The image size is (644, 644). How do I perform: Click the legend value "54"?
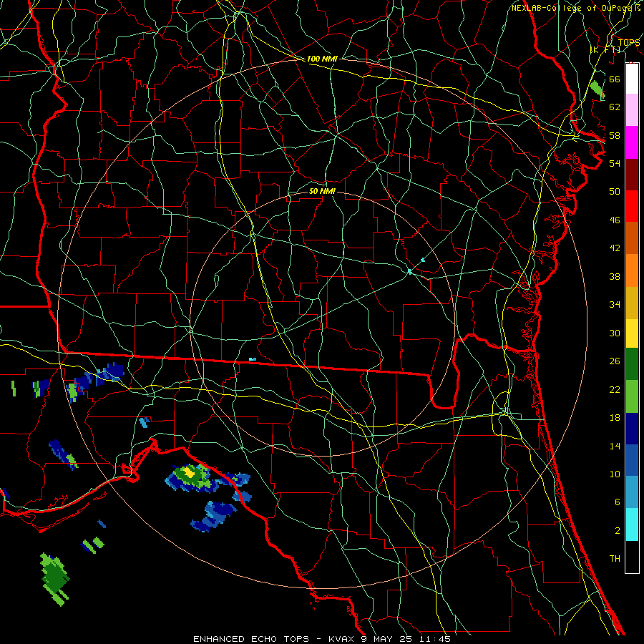[615, 163]
